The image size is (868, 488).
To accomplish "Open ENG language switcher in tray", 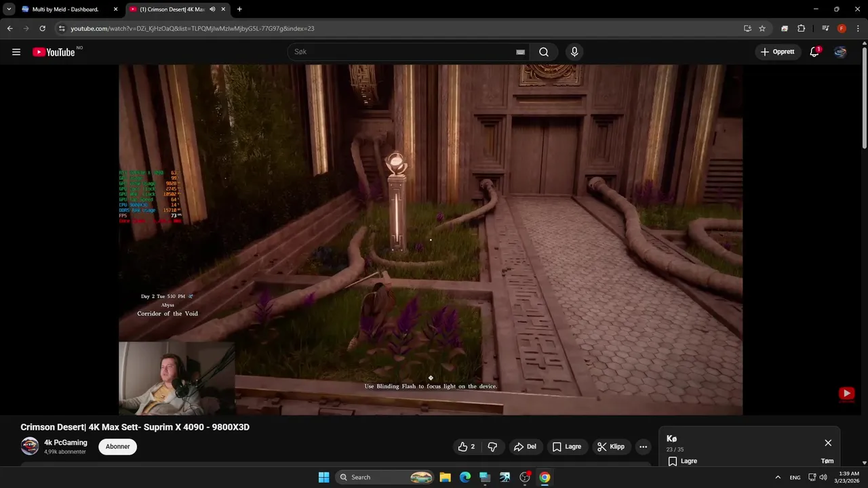I will click(795, 477).
